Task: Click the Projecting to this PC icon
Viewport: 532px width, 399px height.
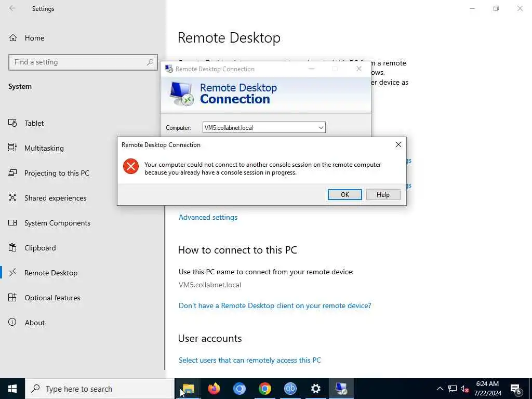Action: click(12, 172)
